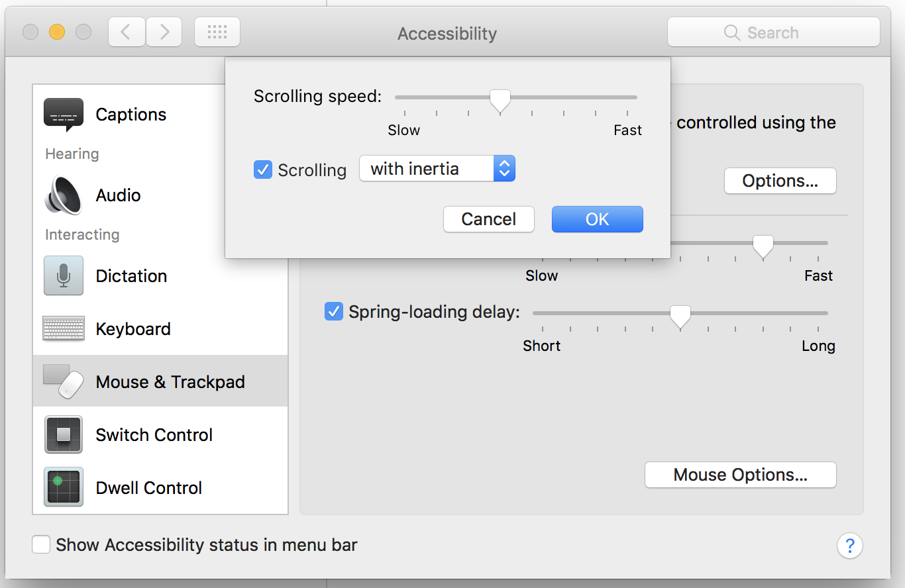The height and width of the screenshot is (588, 905).
Task: Click the Captions icon in sidebar
Action: click(64, 114)
